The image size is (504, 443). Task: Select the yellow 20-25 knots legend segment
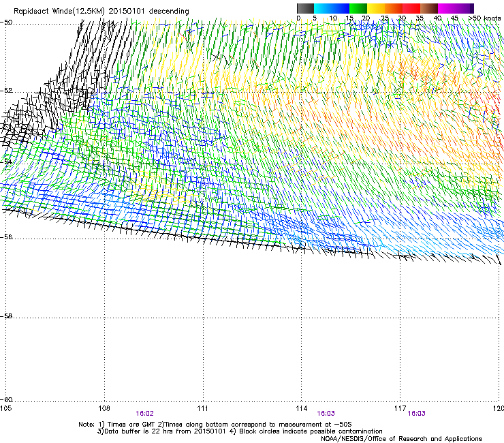(376, 8)
